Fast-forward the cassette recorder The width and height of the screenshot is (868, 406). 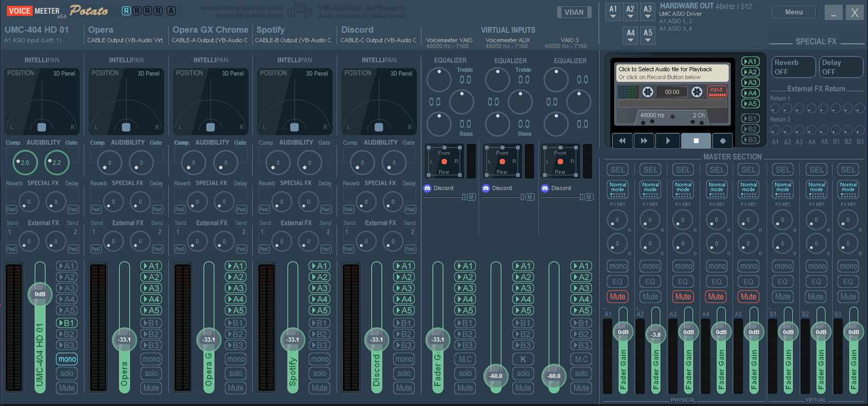click(x=644, y=140)
